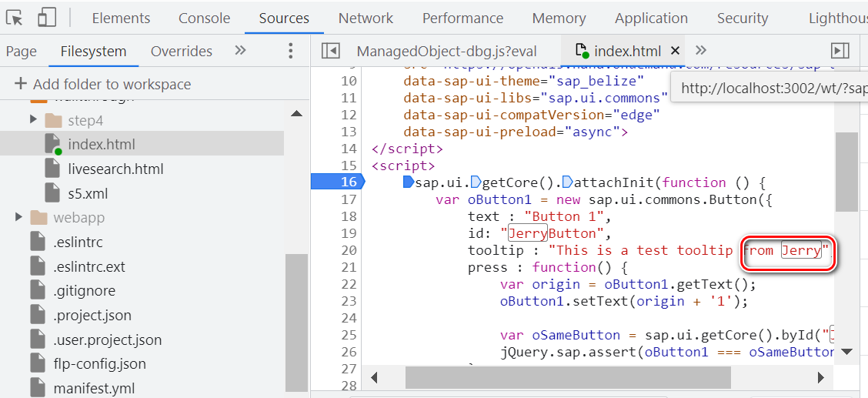This screenshot has width=868, height=398.
Task: Click Add folder to workspace
Action: (103, 84)
